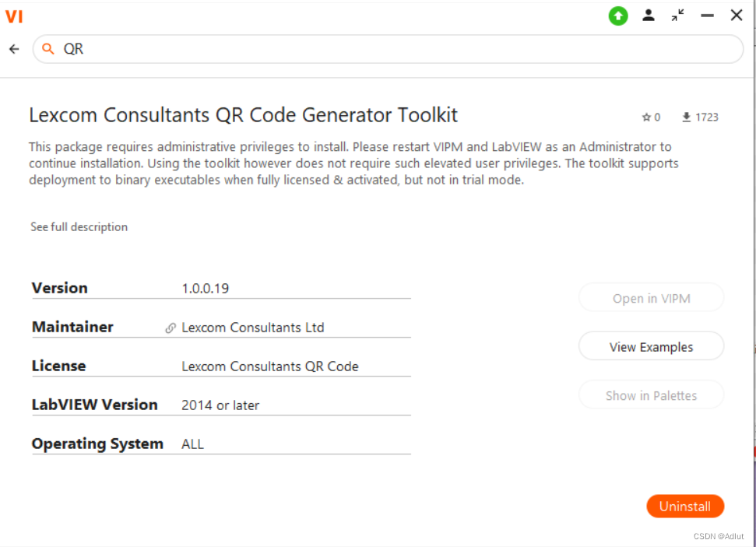Screen dimensions: 756x547
Task: Minimize the VIPM browser window
Action: pyautogui.click(x=707, y=16)
